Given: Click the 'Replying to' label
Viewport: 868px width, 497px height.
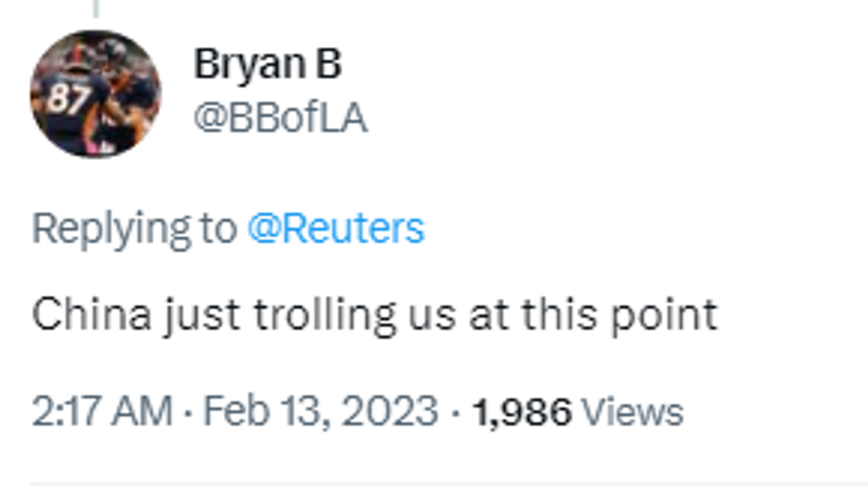Looking at the screenshot, I should coord(135,230).
